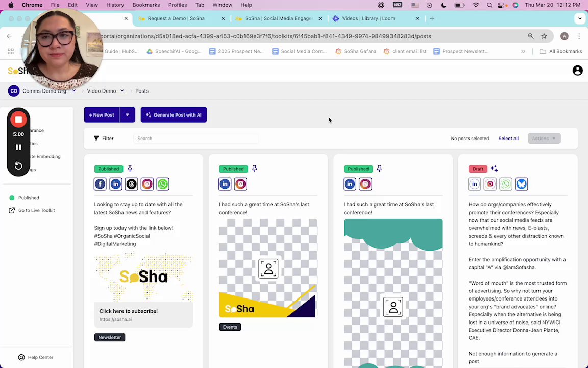Toggle pin on Events post card
Screen dimensions: 588x368
255,168
